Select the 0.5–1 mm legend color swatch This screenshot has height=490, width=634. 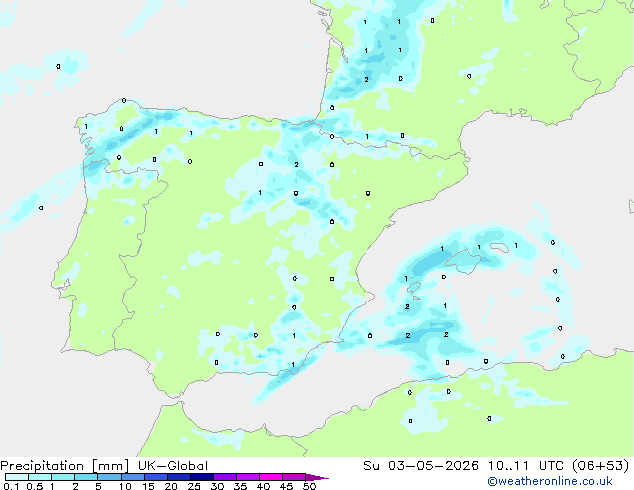coord(40,477)
